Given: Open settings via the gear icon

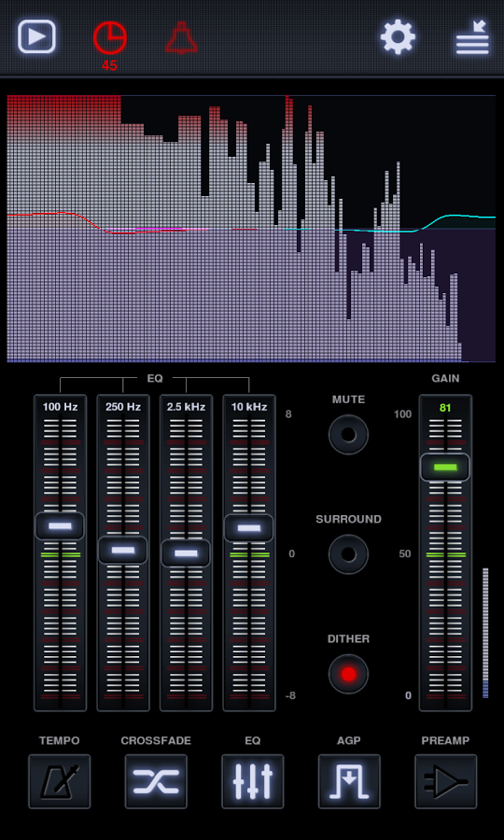Looking at the screenshot, I should click(398, 37).
